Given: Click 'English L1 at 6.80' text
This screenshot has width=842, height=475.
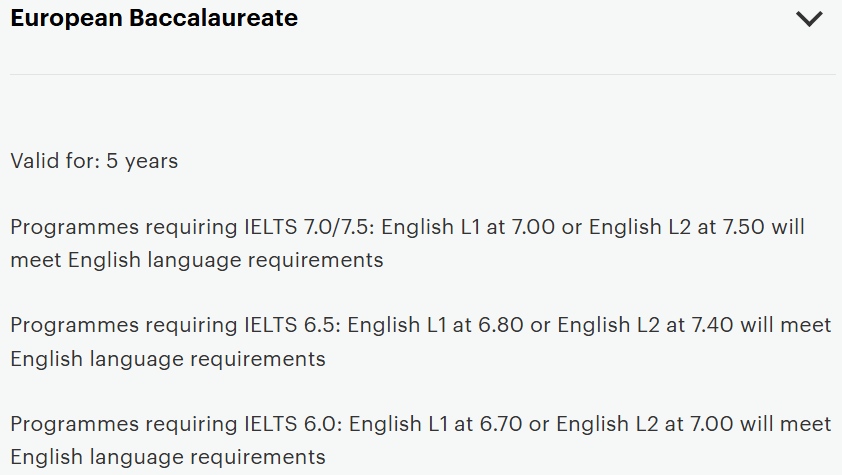Looking at the screenshot, I should (x=426, y=326).
